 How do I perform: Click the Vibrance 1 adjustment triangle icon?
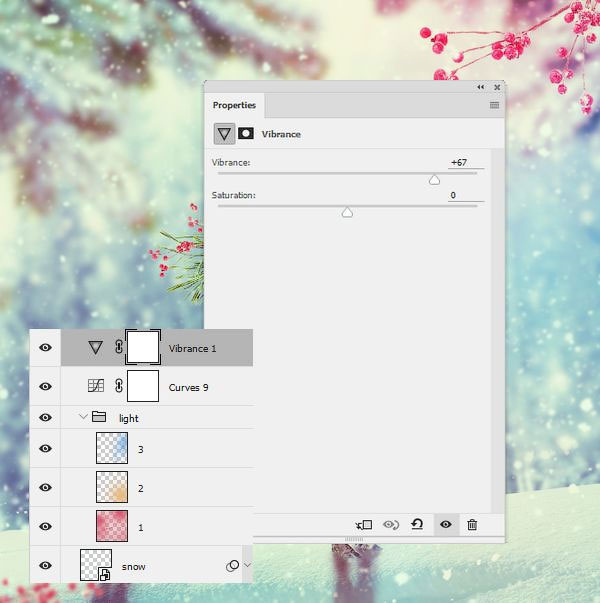point(95,348)
